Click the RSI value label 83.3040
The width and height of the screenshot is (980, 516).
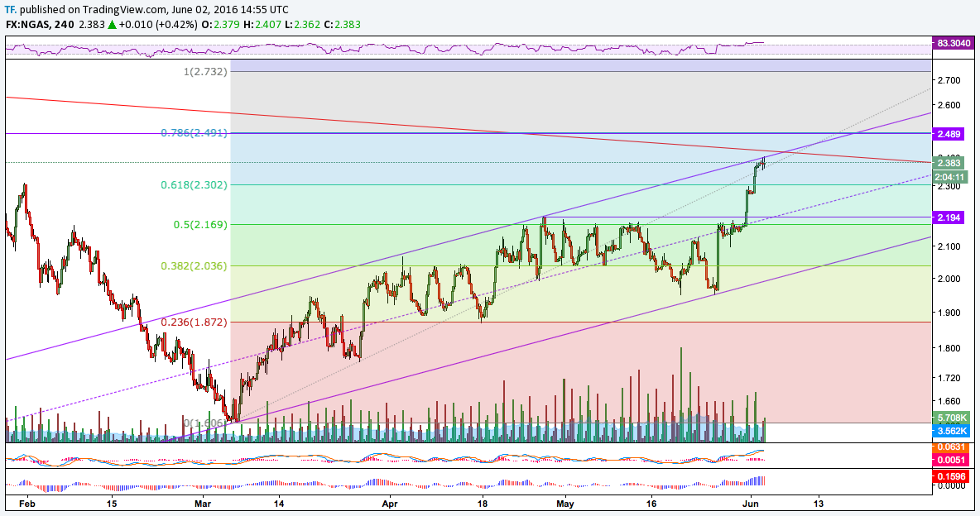click(954, 43)
